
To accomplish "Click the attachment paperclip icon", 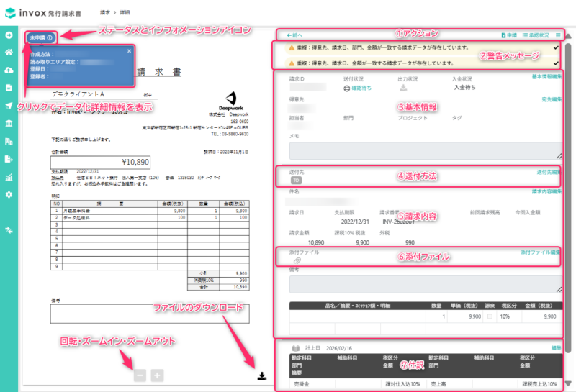I will [x=297, y=260].
